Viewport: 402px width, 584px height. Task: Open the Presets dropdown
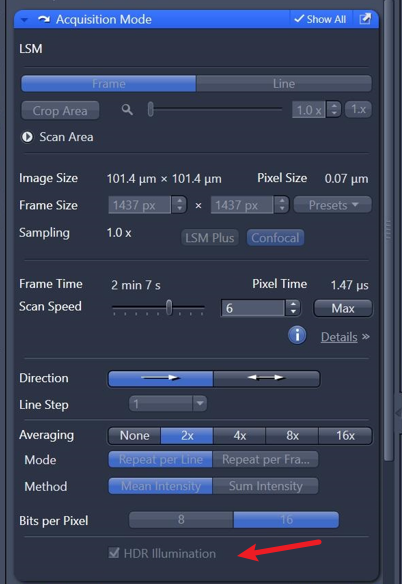pyautogui.click(x=333, y=205)
